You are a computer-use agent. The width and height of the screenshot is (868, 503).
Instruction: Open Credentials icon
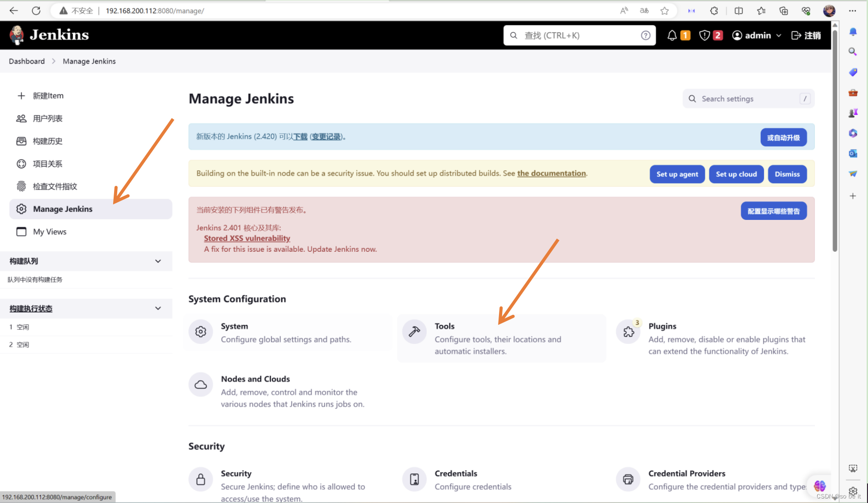tap(414, 479)
